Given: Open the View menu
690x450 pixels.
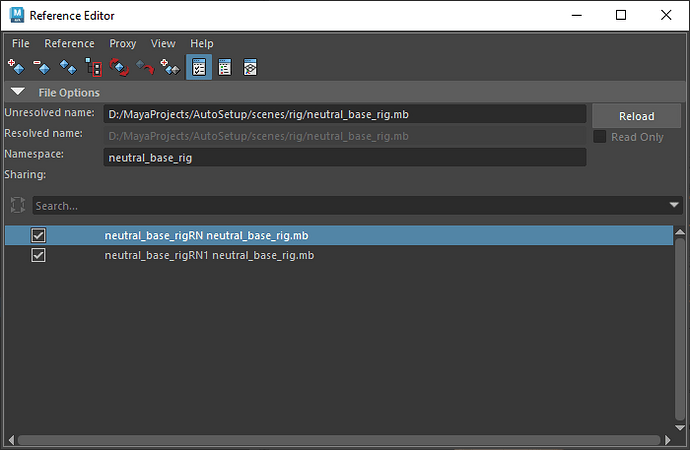Looking at the screenshot, I should tap(163, 44).
